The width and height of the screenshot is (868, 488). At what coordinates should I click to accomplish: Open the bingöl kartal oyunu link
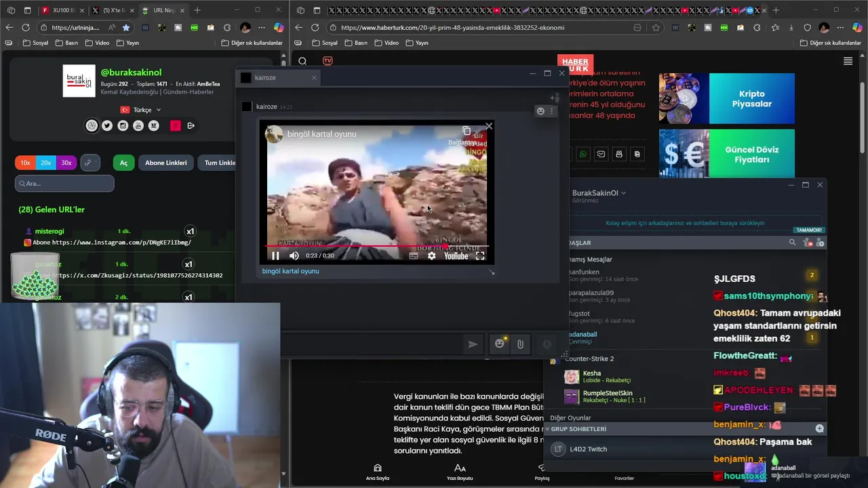pos(290,271)
